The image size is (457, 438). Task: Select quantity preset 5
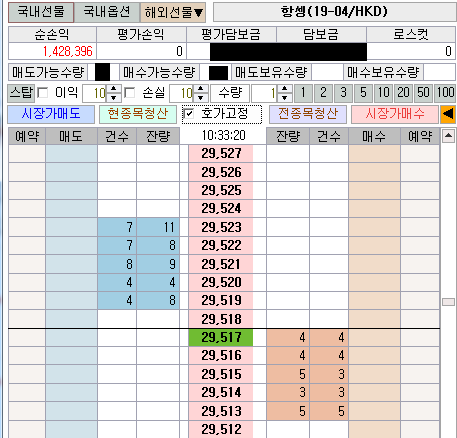click(363, 93)
